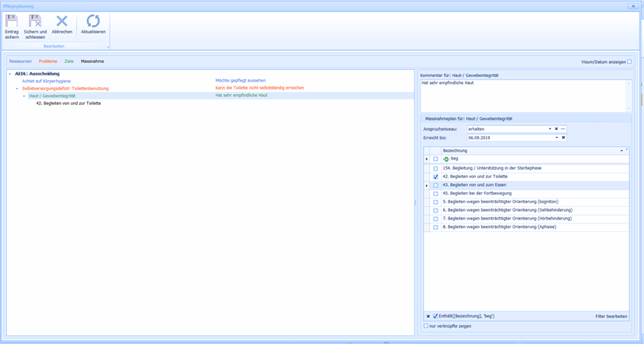Remove the filter with the X icon
644x344 pixels.
(x=428, y=316)
